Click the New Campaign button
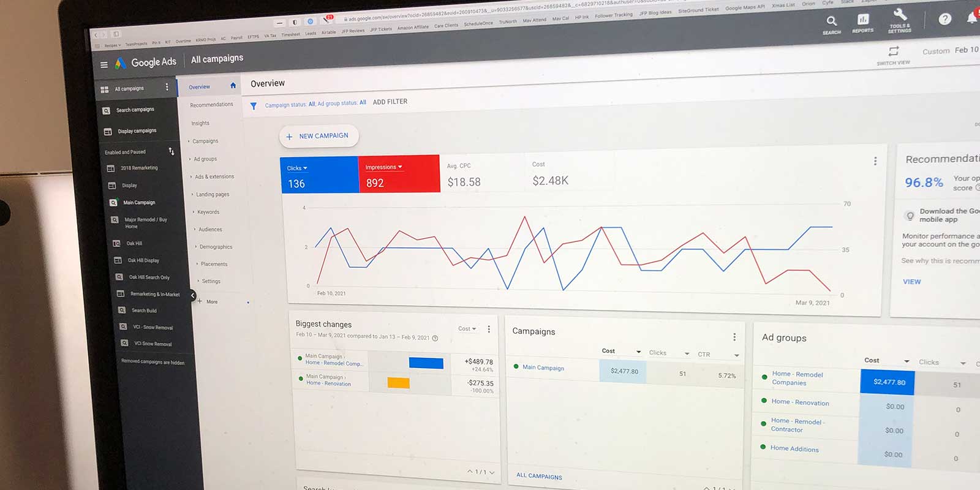Image resolution: width=980 pixels, height=490 pixels. pyautogui.click(x=318, y=136)
